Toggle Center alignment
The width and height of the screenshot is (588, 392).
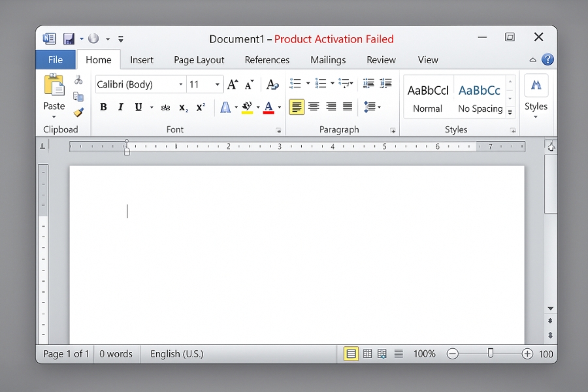click(314, 107)
